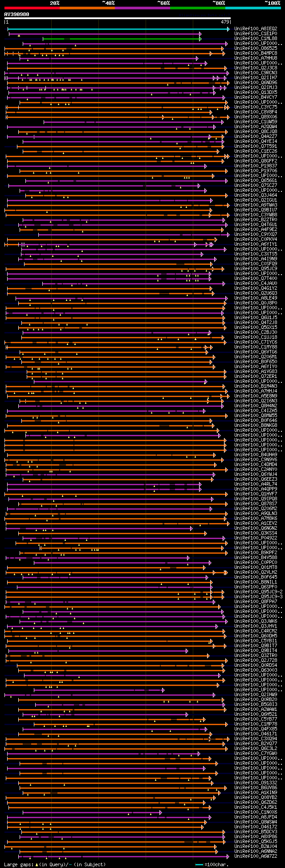
Task: Select the UniRef100_C3YWB8 label
Action: pyautogui.click(x=256, y=215)
